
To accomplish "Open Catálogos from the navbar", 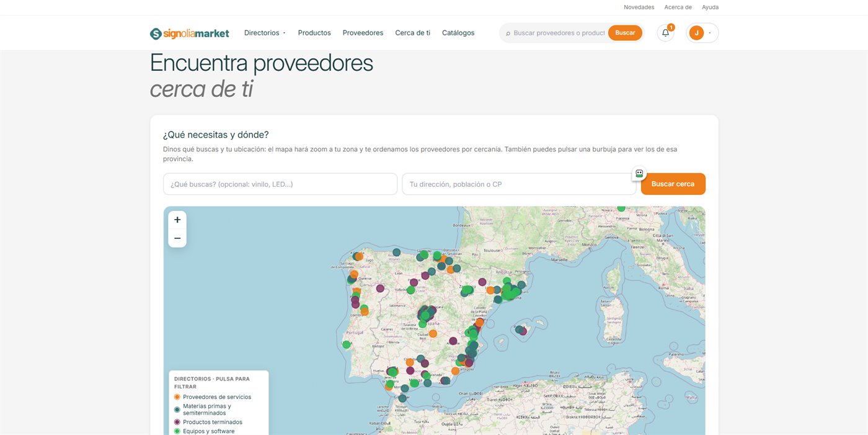I will 458,33.
